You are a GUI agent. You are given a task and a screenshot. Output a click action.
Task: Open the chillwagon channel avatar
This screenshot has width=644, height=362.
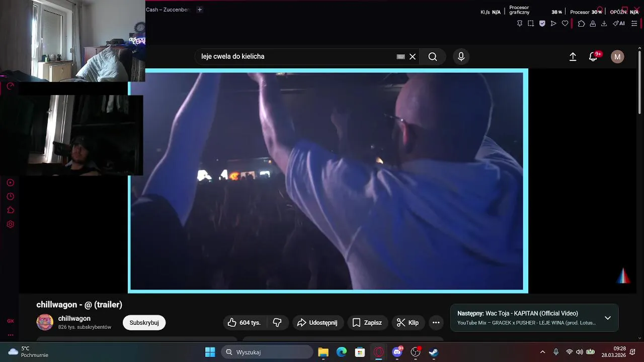[x=45, y=322]
